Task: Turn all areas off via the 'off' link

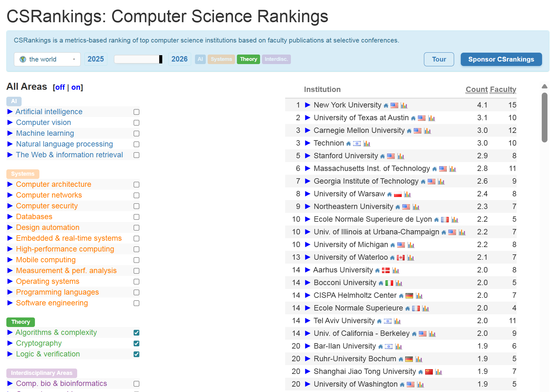Action: click(60, 87)
